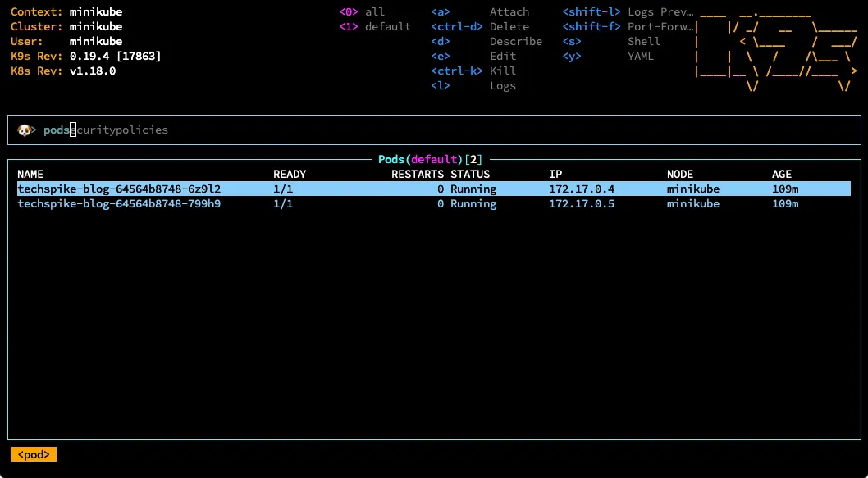Click the STATUS column header
Image resolution: width=868 pixels, height=478 pixels.
click(470, 175)
